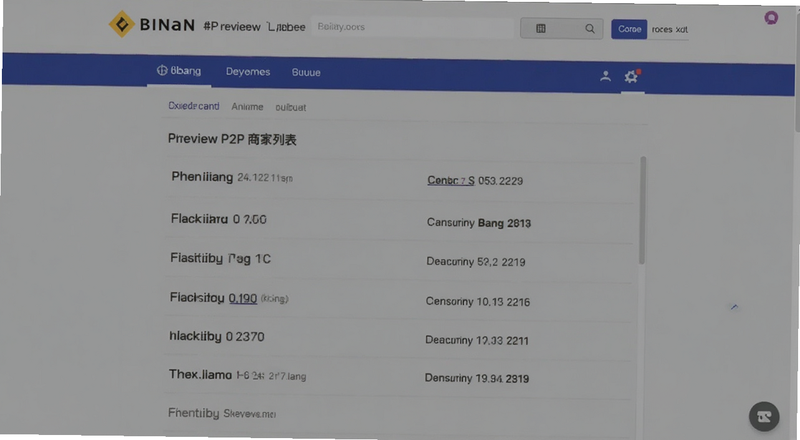Select the Buuue nav tab
Viewport: 800px width, 440px height.
306,72
